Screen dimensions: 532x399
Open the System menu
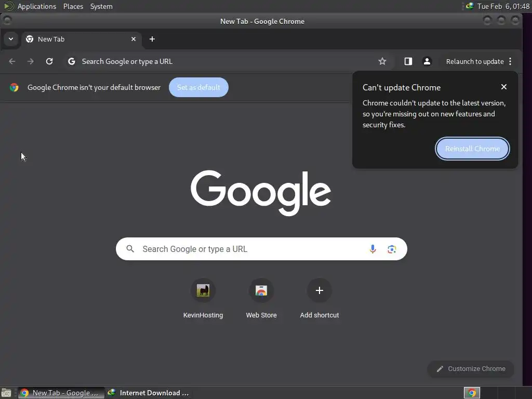[x=101, y=6]
